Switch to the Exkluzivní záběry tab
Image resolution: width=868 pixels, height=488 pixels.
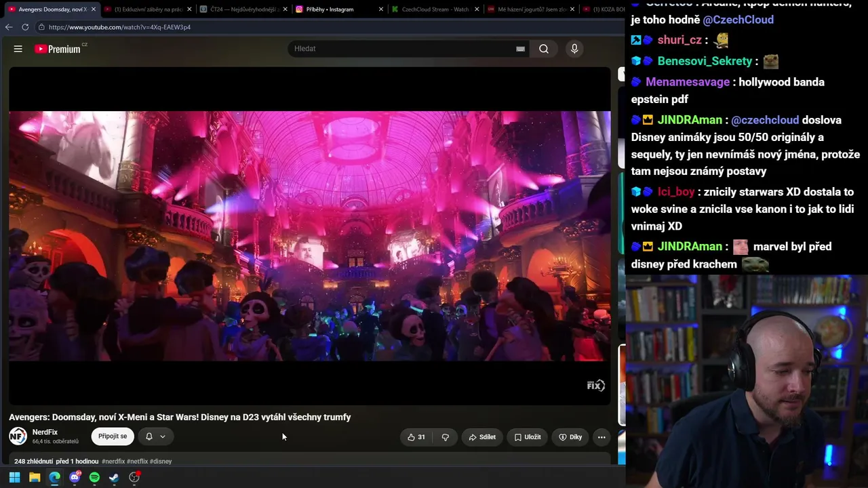click(x=148, y=9)
